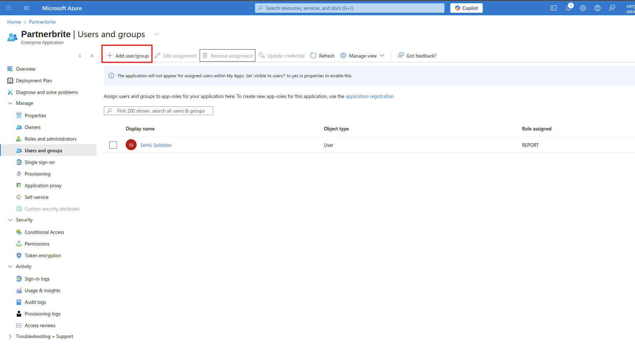The image size is (635, 364).
Task: Open the Azure app launcher grid icon
Action: click(9, 8)
